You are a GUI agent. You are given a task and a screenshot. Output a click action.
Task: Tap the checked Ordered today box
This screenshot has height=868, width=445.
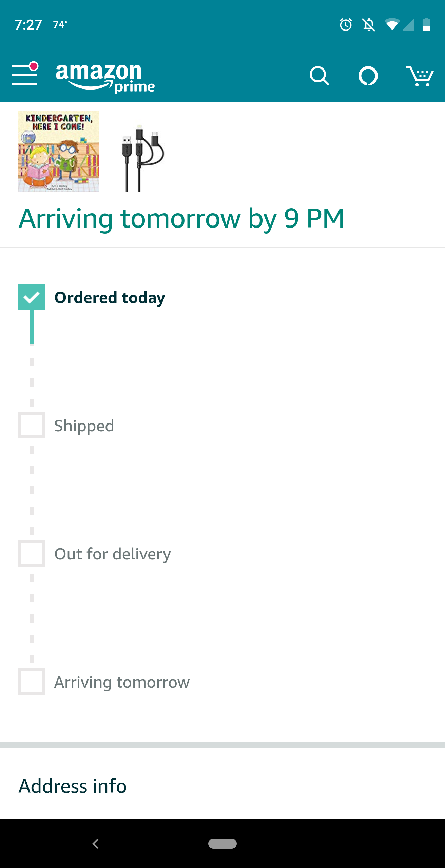click(x=32, y=297)
